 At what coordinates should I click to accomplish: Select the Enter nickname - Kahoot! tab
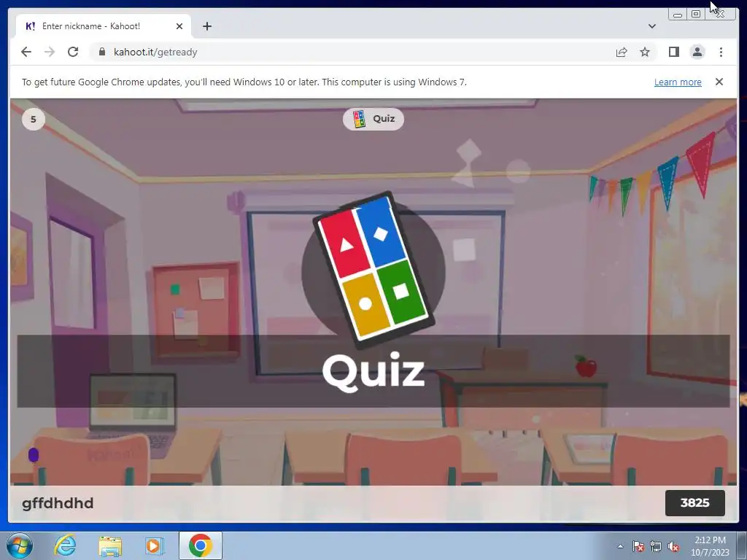tap(104, 26)
